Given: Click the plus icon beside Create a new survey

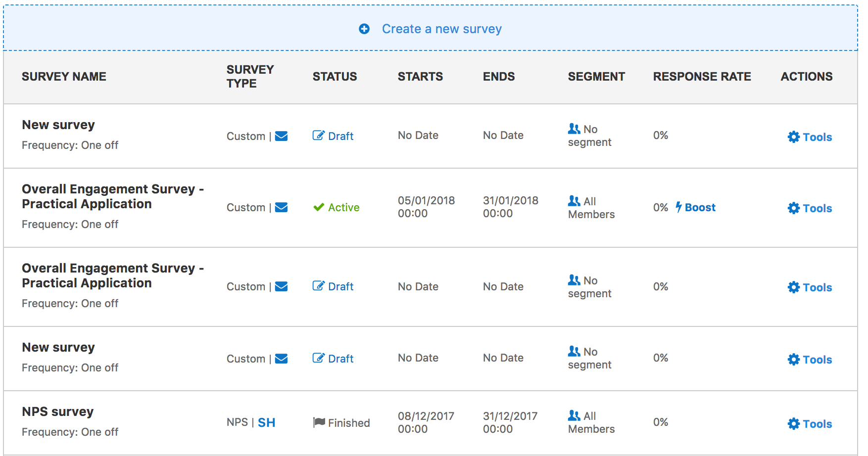Looking at the screenshot, I should tap(364, 29).
